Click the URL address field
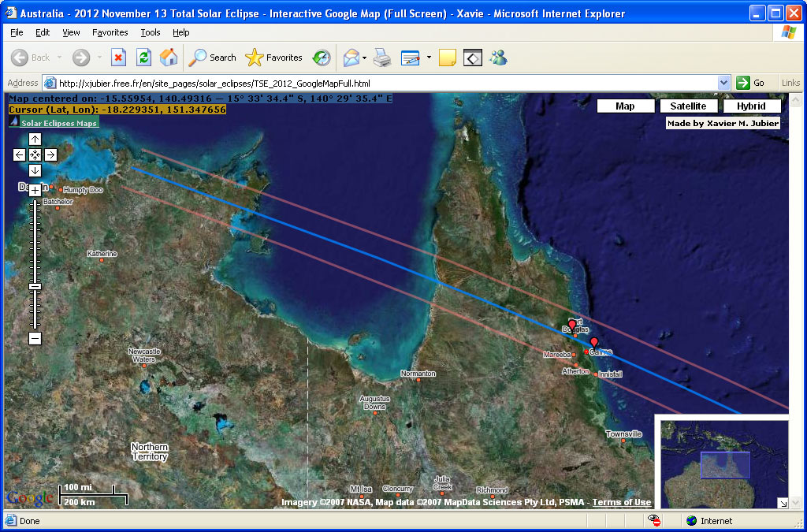807x532 pixels. 388,83
